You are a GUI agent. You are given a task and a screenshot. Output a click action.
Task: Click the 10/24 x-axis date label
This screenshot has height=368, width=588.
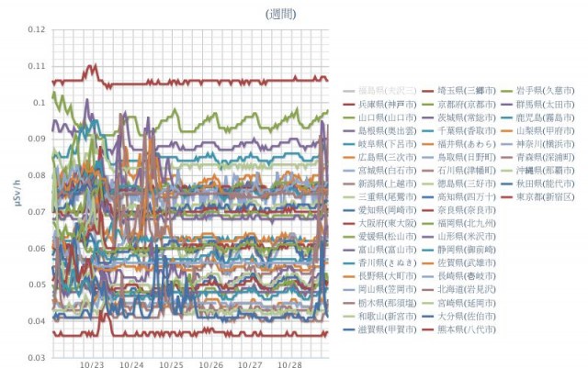131,364
